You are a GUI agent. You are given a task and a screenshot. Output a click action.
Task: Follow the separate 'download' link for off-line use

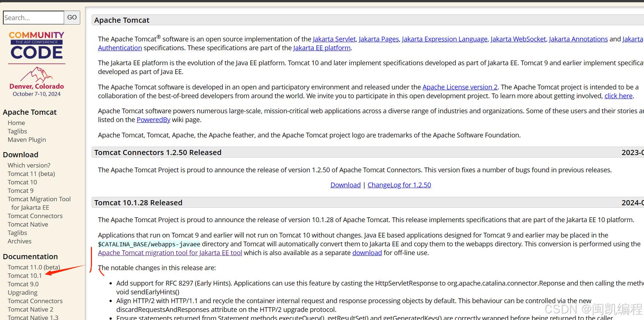367,253
